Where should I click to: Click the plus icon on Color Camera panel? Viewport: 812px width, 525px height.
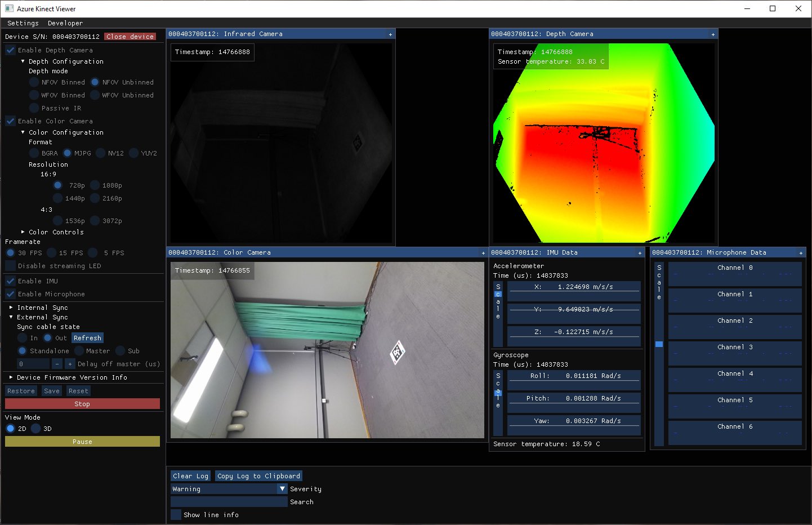483,253
